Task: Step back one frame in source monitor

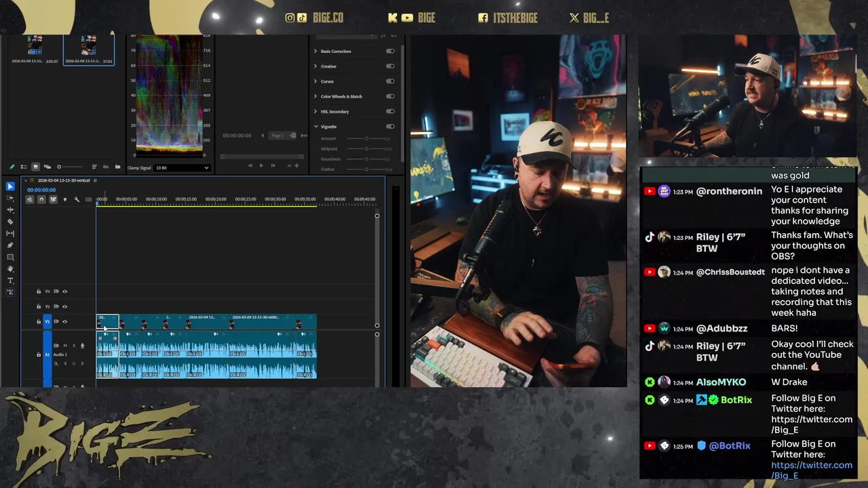Action: point(250,165)
